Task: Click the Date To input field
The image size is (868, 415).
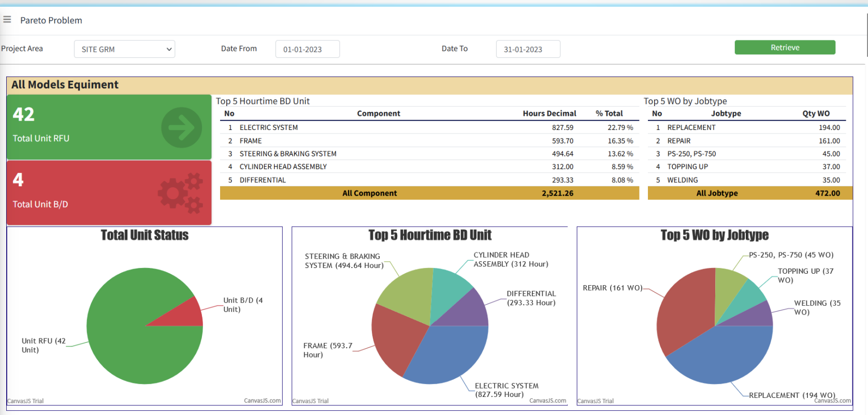Action: [528, 49]
